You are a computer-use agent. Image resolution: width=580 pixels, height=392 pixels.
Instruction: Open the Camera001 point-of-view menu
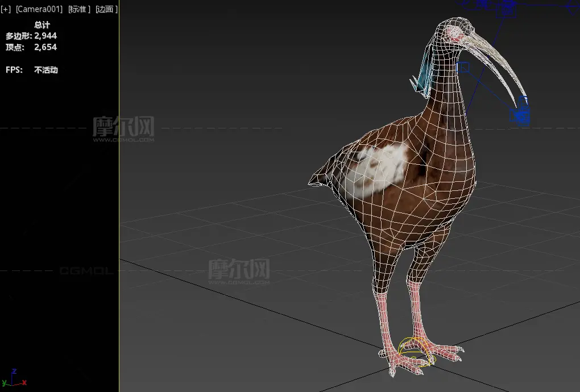click(39, 9)
